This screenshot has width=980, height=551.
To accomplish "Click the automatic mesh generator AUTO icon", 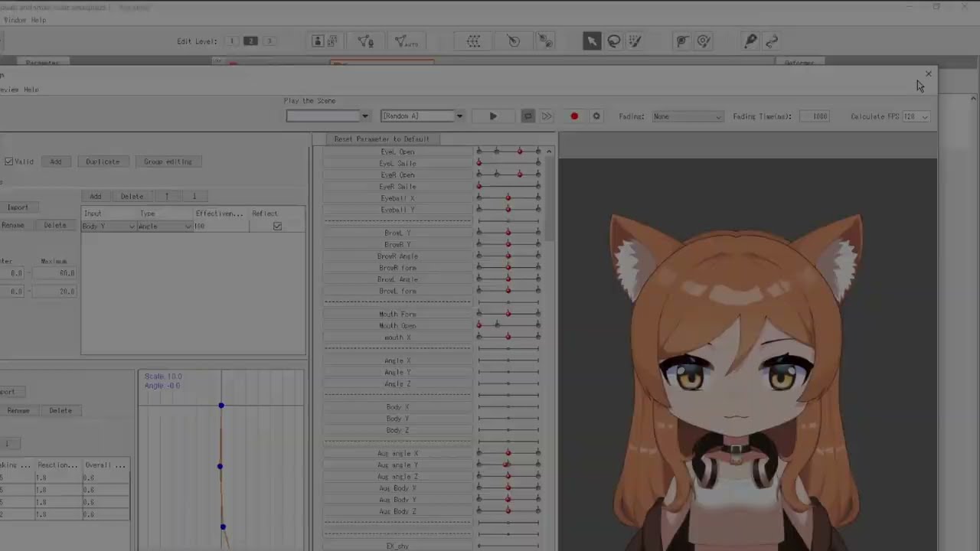I will pyautogui.click(x=405, y=41).
